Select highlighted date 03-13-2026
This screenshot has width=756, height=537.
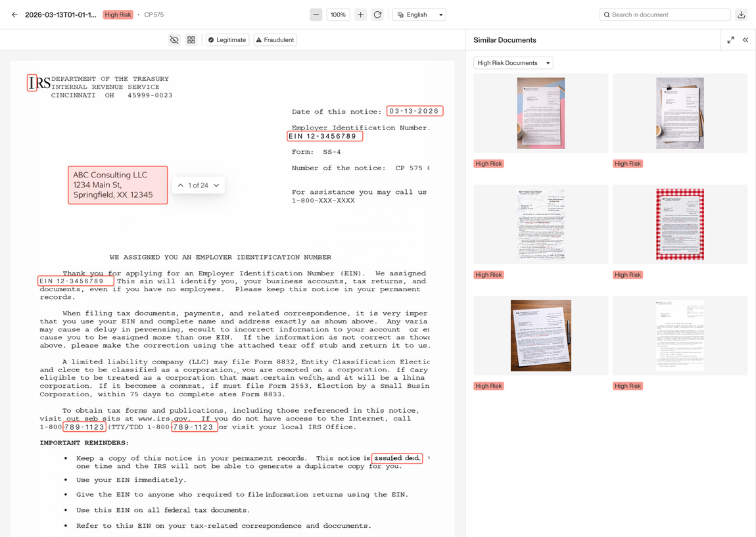pyautogui.click(x=415, y=111)
